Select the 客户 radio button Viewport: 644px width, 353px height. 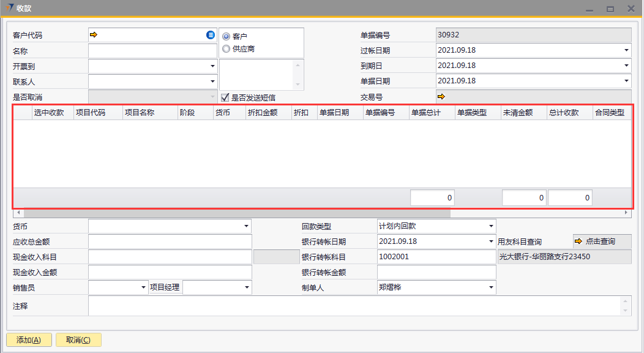click(x=227, y=36)
